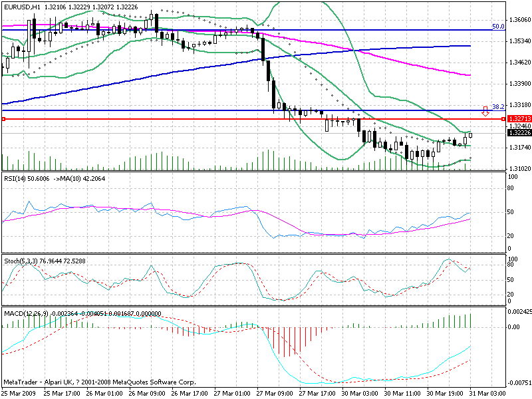
Task: Click the 26 Mar 09:00 time label
Action: coord(147,394)
